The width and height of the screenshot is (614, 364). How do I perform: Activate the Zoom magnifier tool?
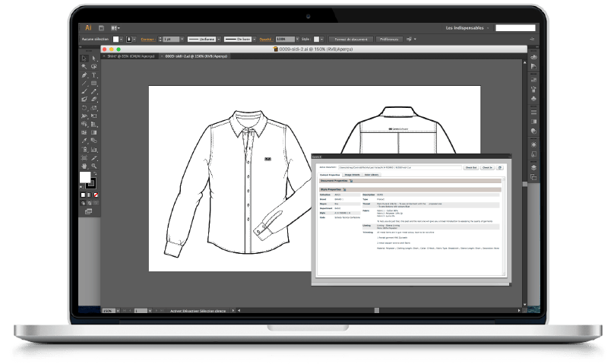pos(94,166)
